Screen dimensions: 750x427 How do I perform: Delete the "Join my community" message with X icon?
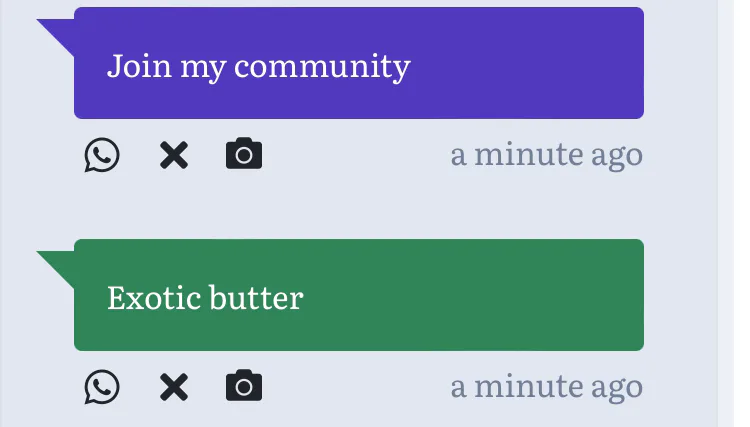point(174,155)
